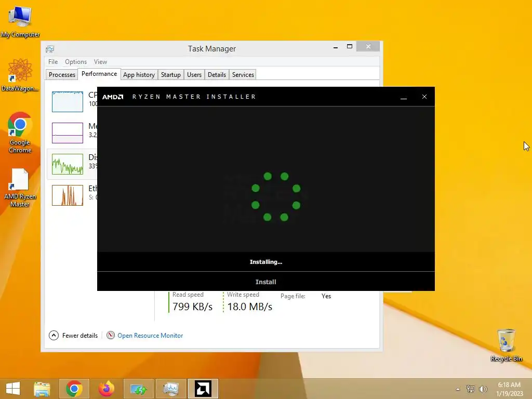The image size is (532, 399).
Task: Close the Ryzen Master Installer window
Action: click(424, 97)
